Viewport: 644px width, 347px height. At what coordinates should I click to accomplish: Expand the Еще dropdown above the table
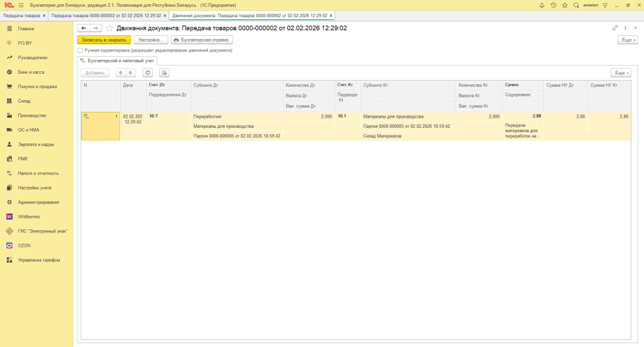tap(620, 72)
